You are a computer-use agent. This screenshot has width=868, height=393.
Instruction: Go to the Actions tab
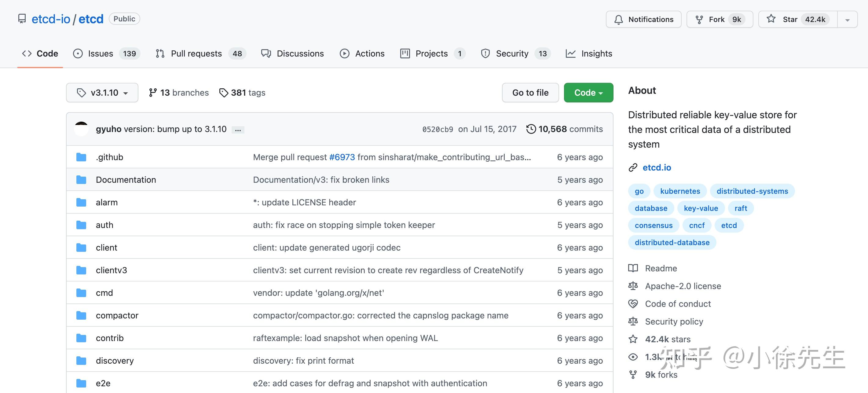(x=369, y=53)
